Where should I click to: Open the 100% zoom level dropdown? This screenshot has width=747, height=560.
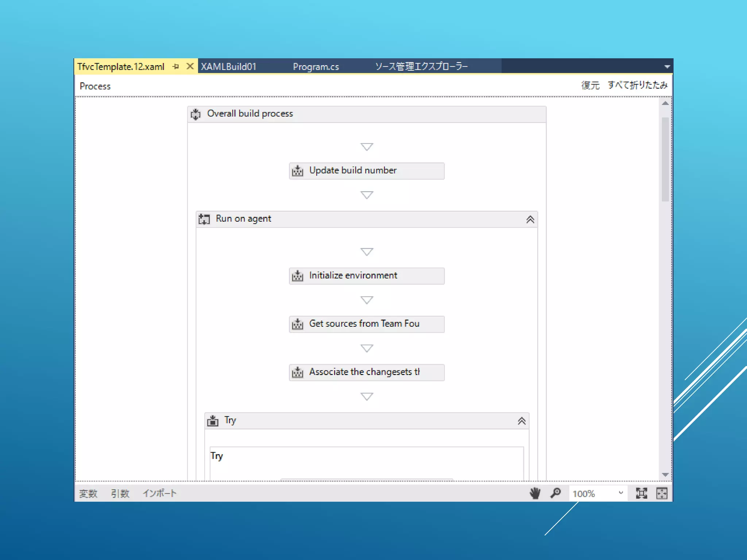[x=620, y=493]
